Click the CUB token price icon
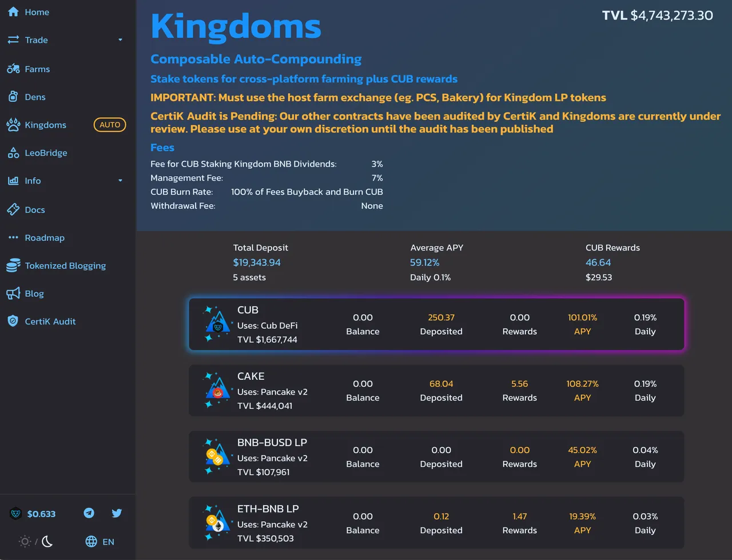The width and height of the screenshot is (732, 560). click(x=16, y=514)
